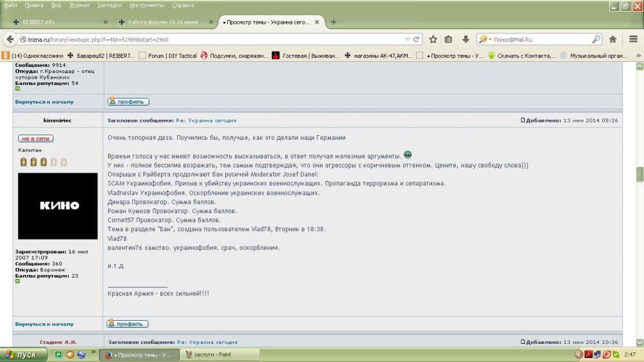Click the green emoji smiley in the post
Viewport: 644px width, 362px height.
coord(408,155)
